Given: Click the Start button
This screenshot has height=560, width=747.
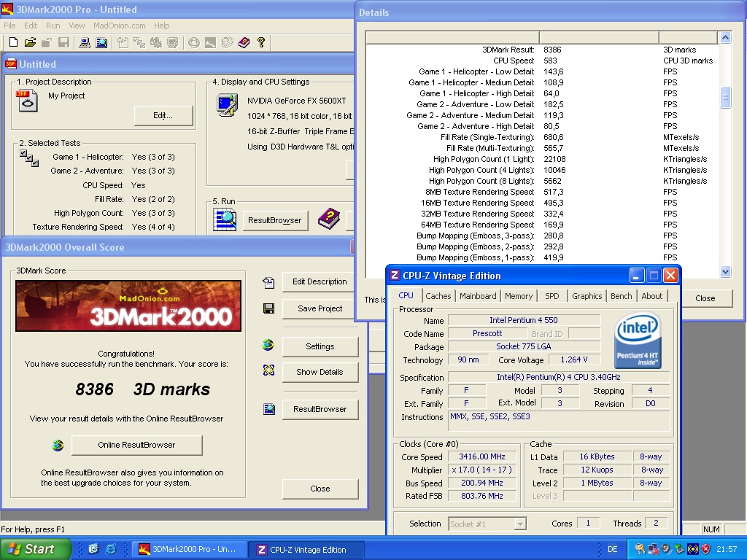Looking at the screenshot, I should (35, 549).
